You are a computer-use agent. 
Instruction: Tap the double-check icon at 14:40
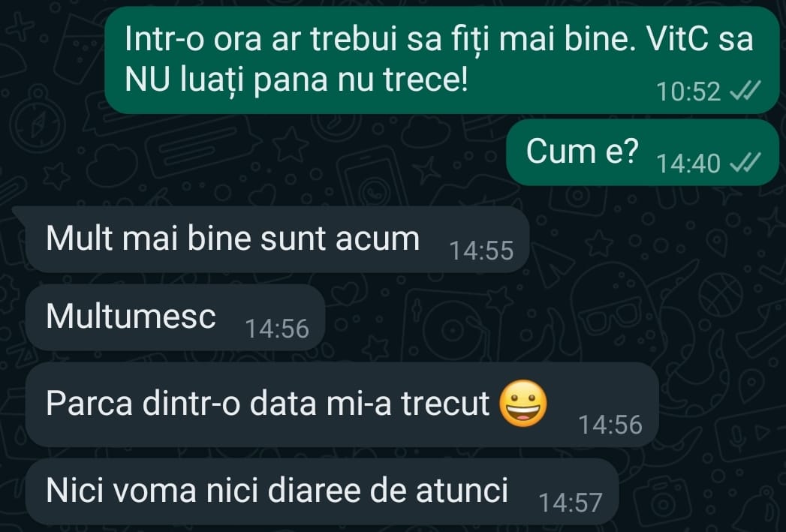(x=745, y=163)
